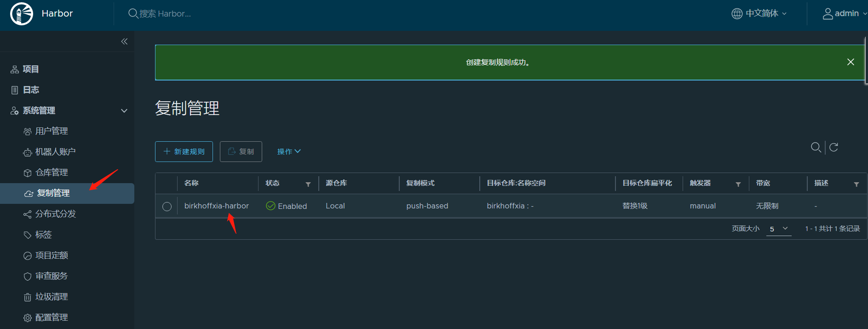The image size is (868, 329).
Task: Click the 分布式分发 share icon
Action: tap(28, 214)
